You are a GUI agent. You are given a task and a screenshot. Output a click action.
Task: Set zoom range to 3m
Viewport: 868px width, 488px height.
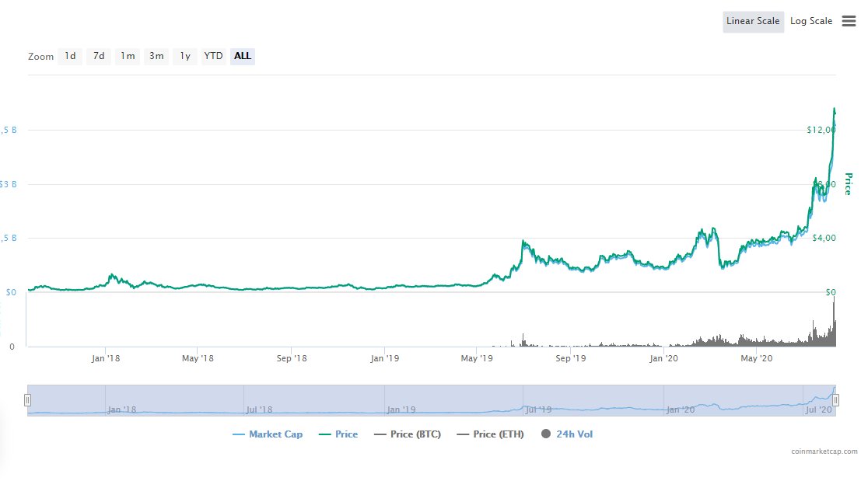click(156, 56)
